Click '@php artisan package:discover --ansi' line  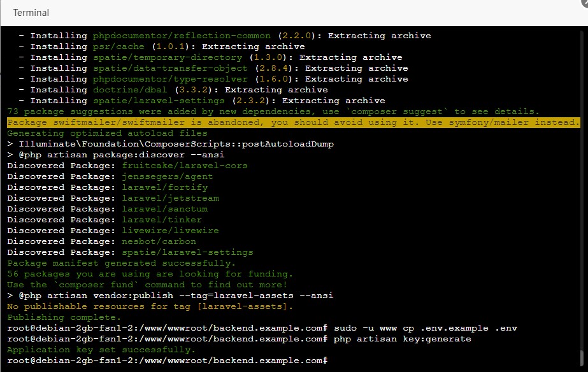click(x=115, y=155)
